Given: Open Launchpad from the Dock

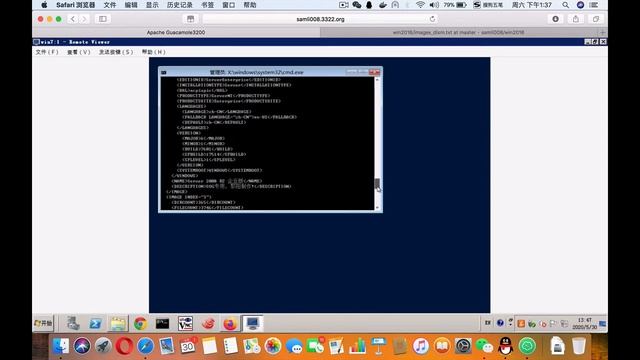Looking at the screenshot, I should coord(103,346).
